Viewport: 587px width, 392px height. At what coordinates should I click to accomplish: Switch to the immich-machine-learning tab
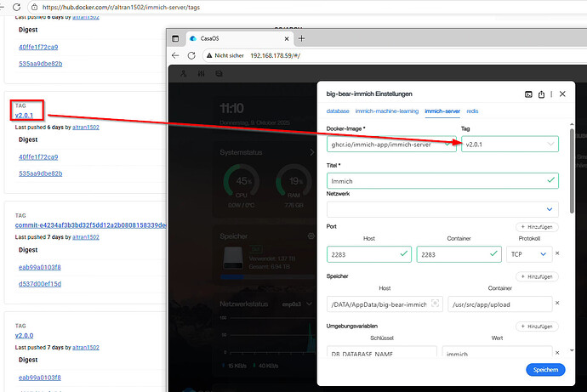(x=387, y=111)
